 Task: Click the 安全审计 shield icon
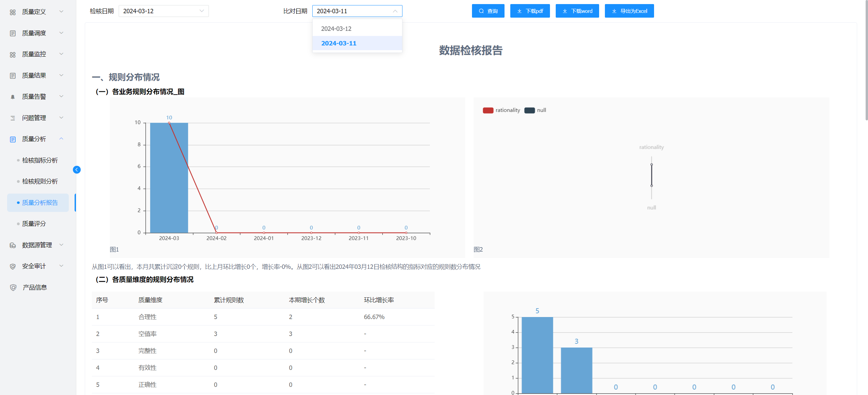13,266
